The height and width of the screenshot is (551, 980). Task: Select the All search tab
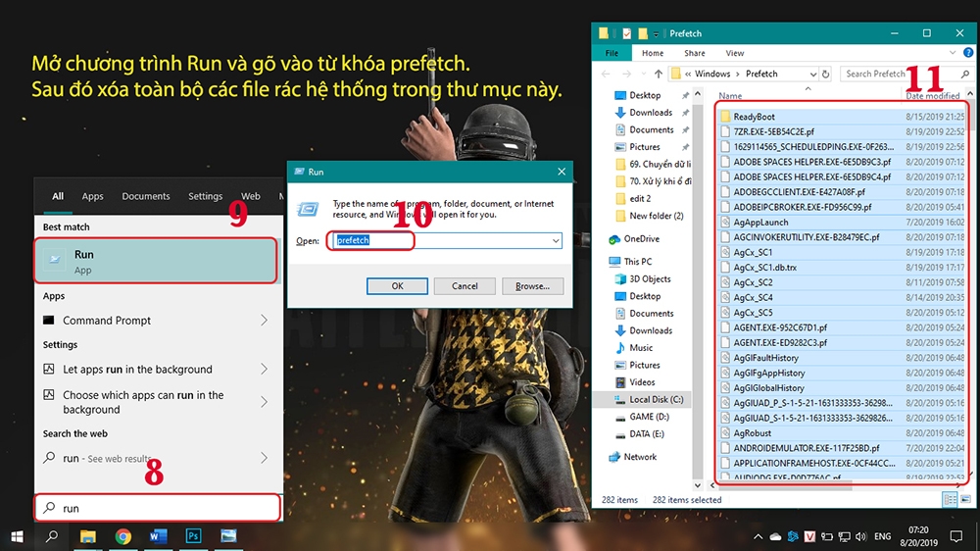58,196
